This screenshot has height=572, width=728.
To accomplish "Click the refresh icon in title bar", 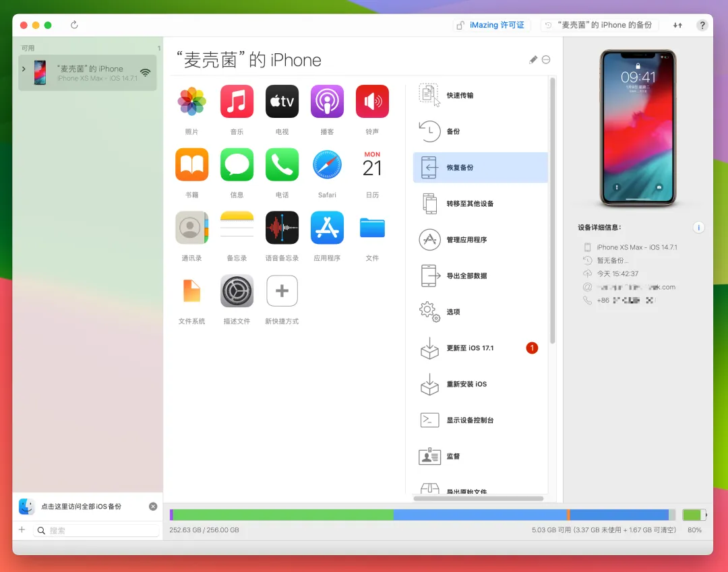I will [74, 25].
